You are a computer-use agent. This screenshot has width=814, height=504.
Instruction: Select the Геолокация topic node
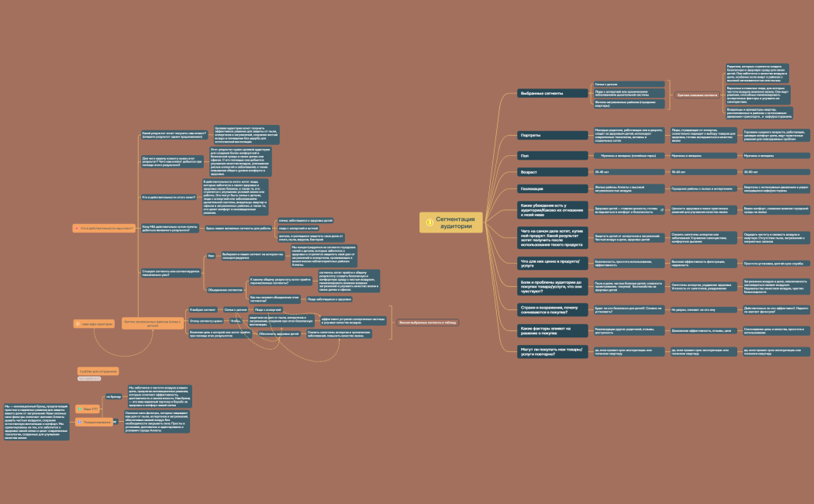point(554,188)
